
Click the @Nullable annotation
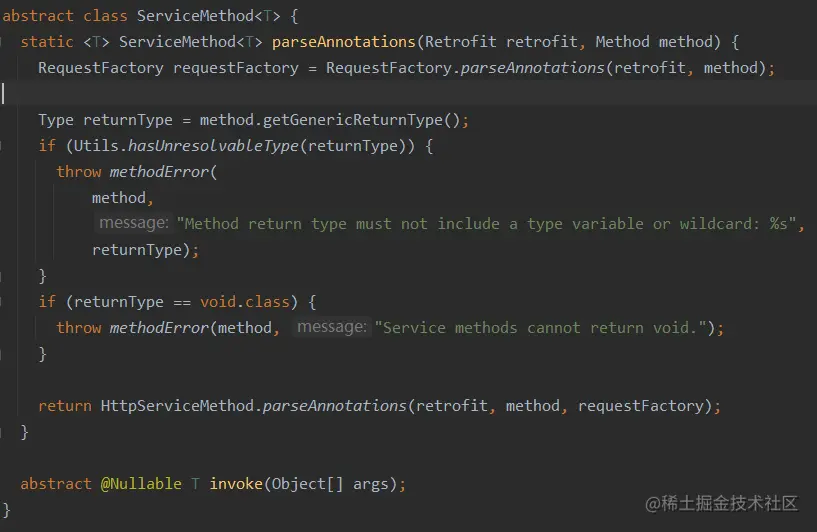point(141,484)
